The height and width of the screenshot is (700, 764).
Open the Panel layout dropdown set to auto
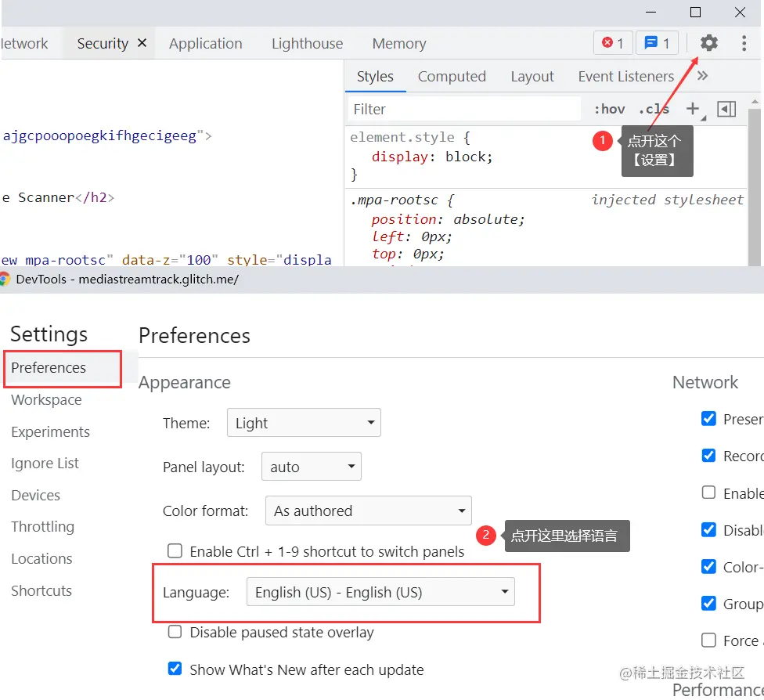coord(312,467)
